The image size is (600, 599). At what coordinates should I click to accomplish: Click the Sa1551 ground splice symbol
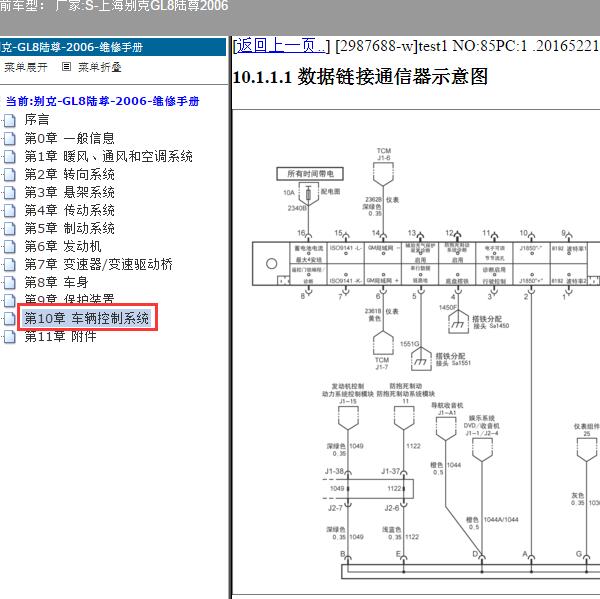point(421,359)
